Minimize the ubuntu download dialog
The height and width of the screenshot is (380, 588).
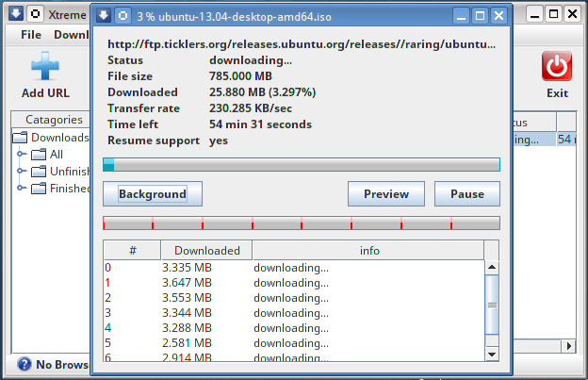click(x=461, y=16)
